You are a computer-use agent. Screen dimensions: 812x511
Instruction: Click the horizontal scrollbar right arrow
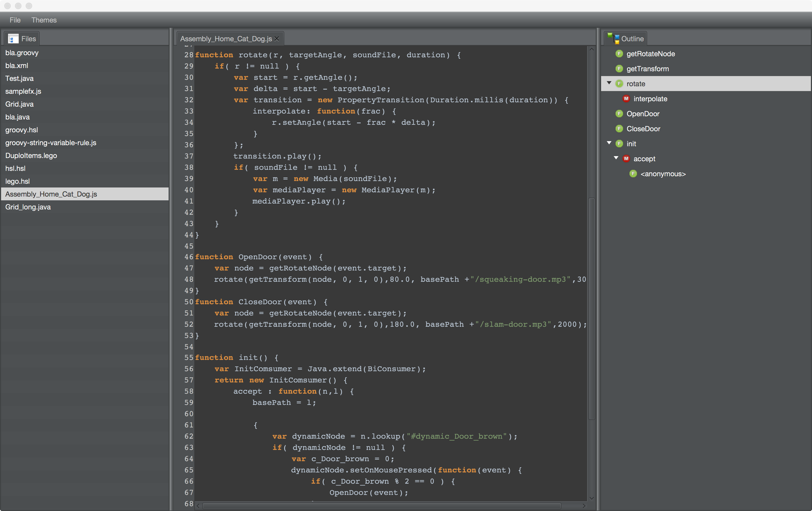tap(584, 506)
